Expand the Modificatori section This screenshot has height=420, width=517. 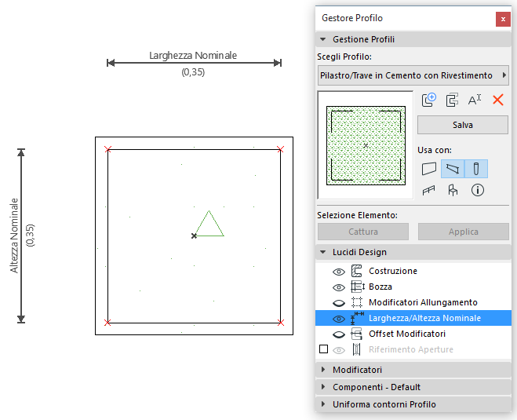(x=323, y=370)
